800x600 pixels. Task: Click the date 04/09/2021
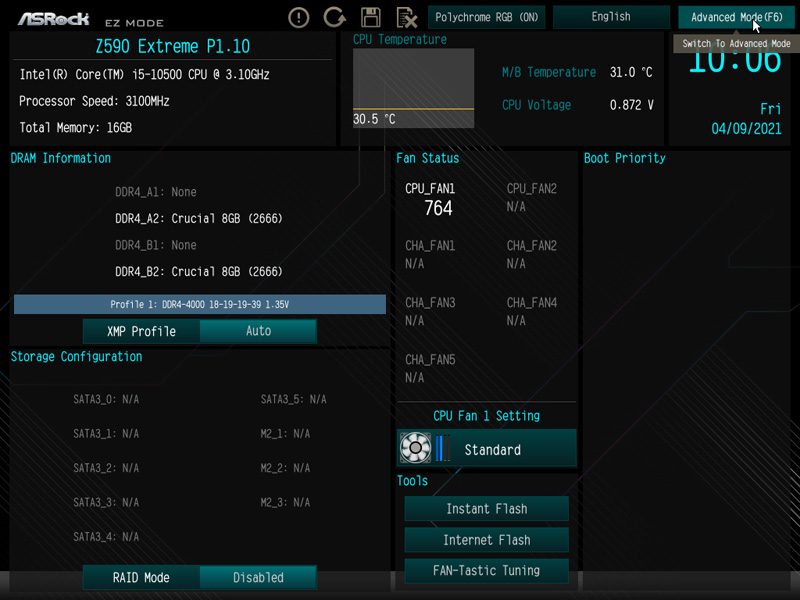(x=746, y=128)
